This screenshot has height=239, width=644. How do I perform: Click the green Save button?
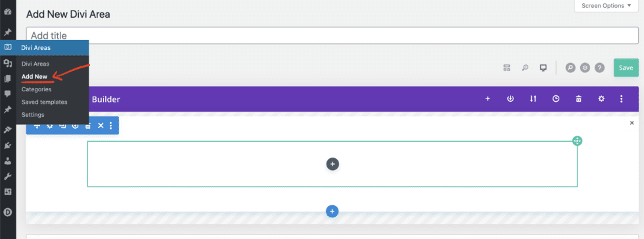pos(626,68)
